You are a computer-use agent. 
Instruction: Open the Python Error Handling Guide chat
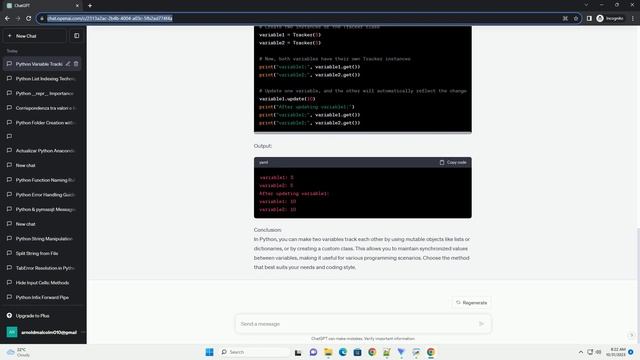tap(42, 195)
